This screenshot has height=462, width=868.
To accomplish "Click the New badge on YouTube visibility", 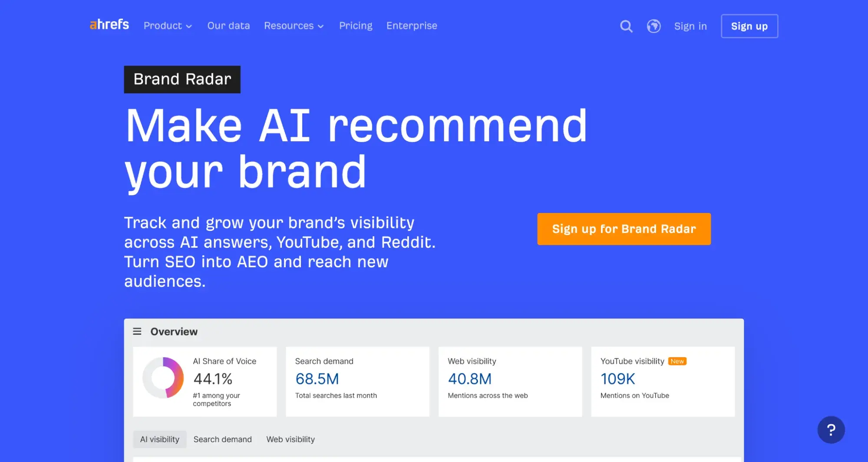I will [x=677, y=361].
